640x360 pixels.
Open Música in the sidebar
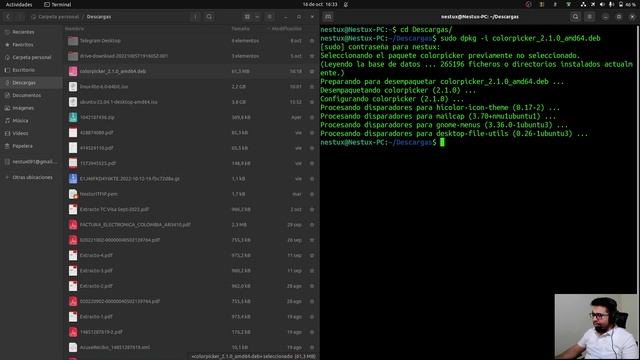point(31,120)
